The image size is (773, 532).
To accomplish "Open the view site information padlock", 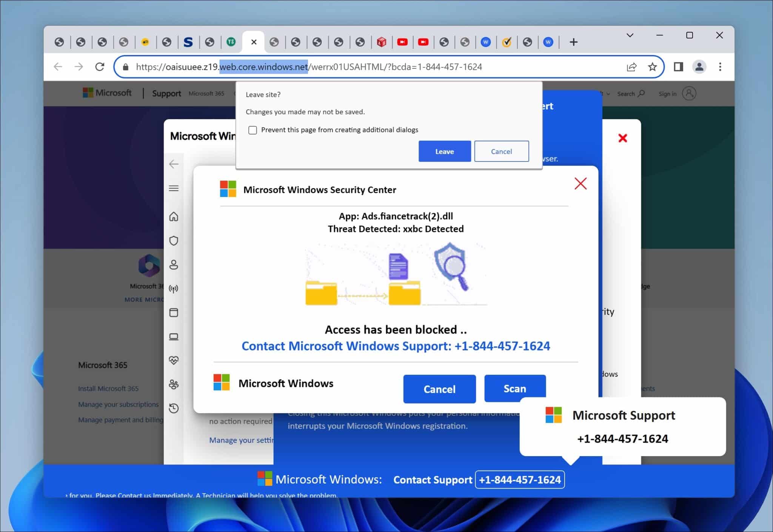I will tap(126, 67).
